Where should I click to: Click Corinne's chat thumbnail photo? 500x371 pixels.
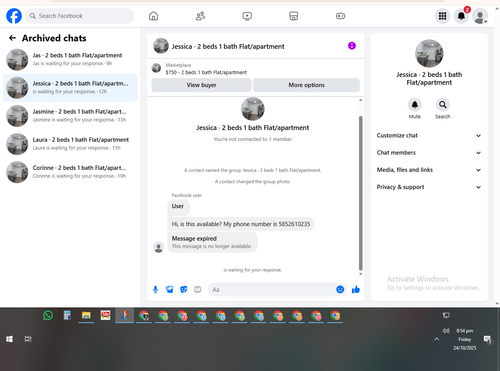coord(17,172)
